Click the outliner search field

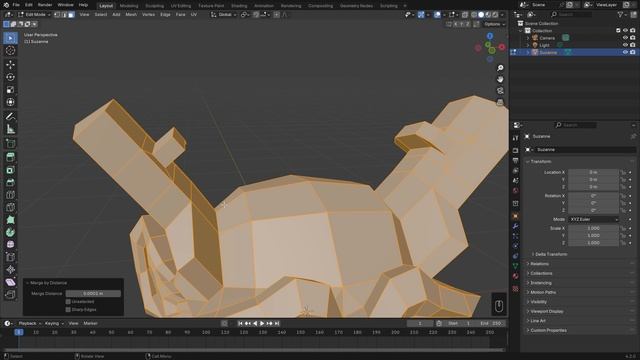point(571,15)
